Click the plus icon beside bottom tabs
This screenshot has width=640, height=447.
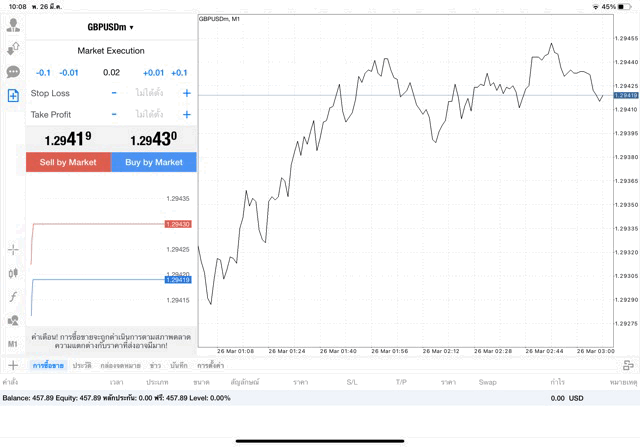(x=13, y=366)
